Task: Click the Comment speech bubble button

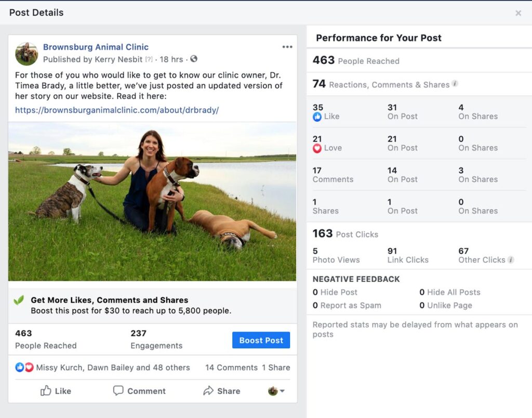Action: tap(139, 391)
